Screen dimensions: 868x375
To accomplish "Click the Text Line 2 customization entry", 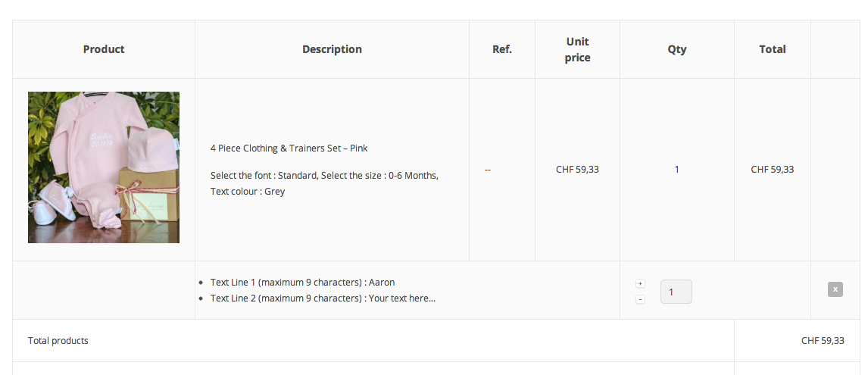I will coord(323,298).
